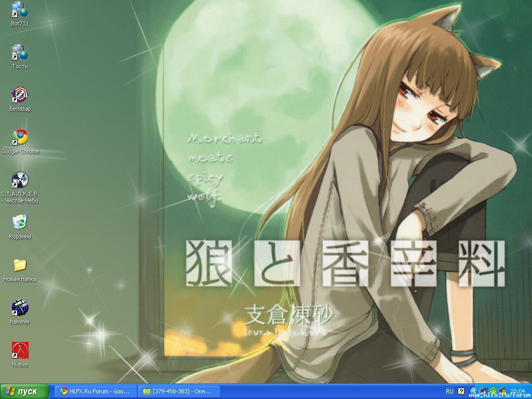Click the 20:04 clock in the tray
Viewport: 532px width, 399px height.
pyautogui.click(x=517, y=391)
